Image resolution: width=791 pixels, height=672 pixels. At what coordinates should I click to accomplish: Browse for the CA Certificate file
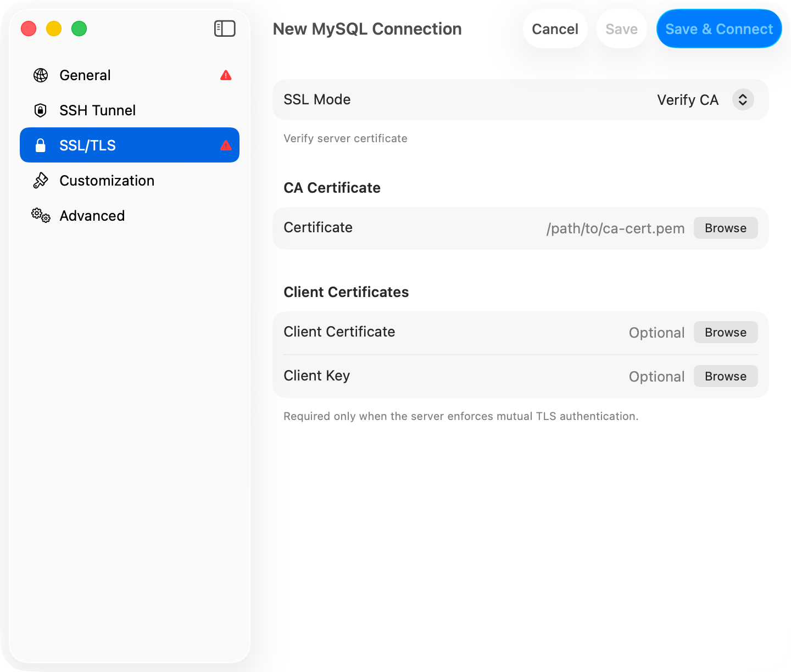click(x=726, y=228)
